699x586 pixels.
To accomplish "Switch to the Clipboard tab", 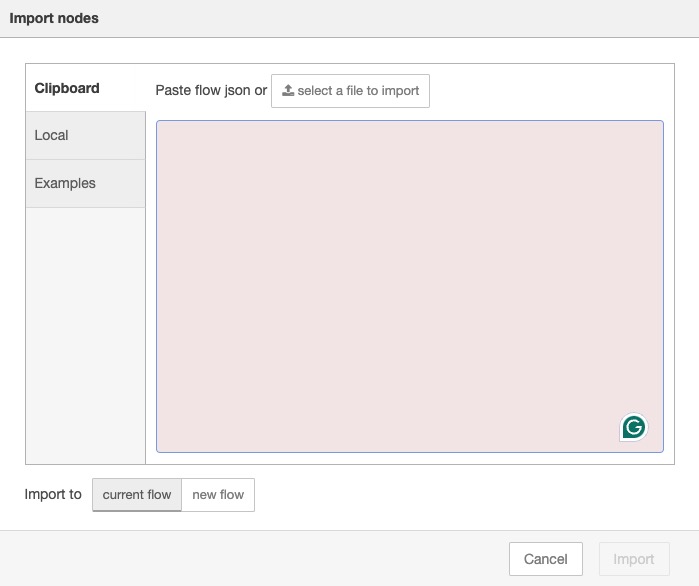I will [x=86, y=88].
